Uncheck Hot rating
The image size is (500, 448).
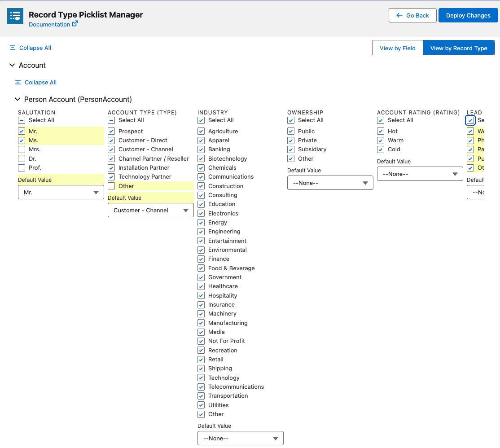point(381,131)
